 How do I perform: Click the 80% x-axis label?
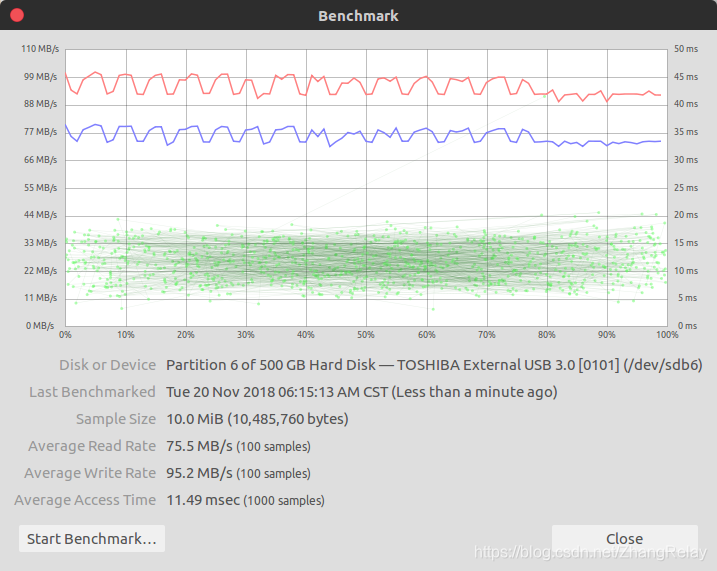pyautogui.click(x=546, y=335)
